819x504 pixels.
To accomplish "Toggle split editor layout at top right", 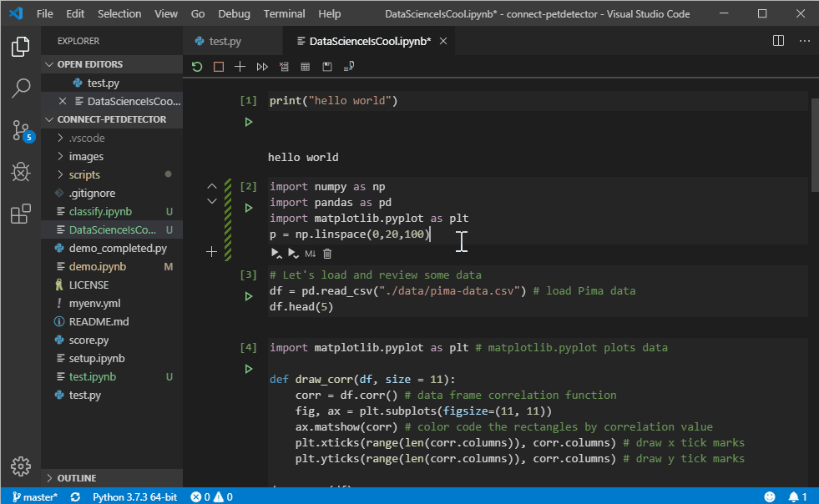I will [778, 40].
